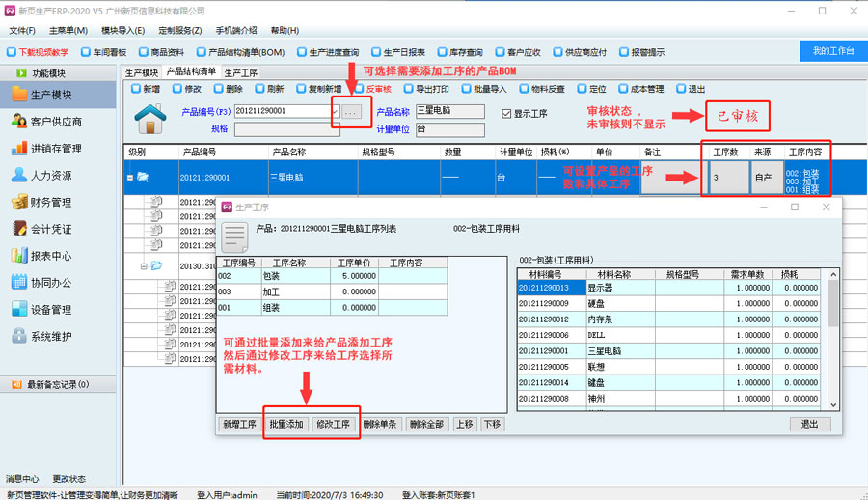Switch to the 产品结构清单 tab
Image resolution: width=868 pixels, height=500 pixels.
coord(191,71)
